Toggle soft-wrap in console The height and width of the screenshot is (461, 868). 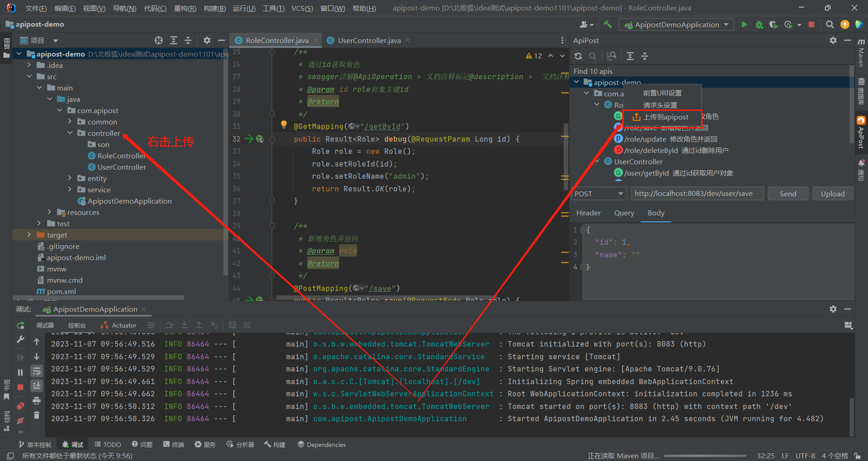pos(37,371)
